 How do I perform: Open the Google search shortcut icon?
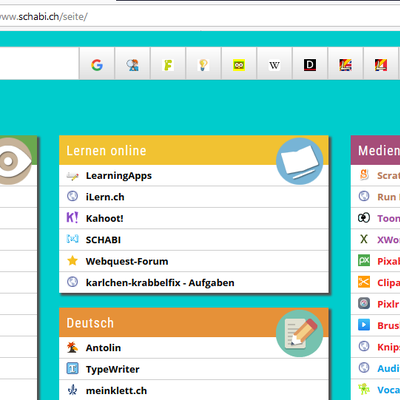tap(97, 65)
